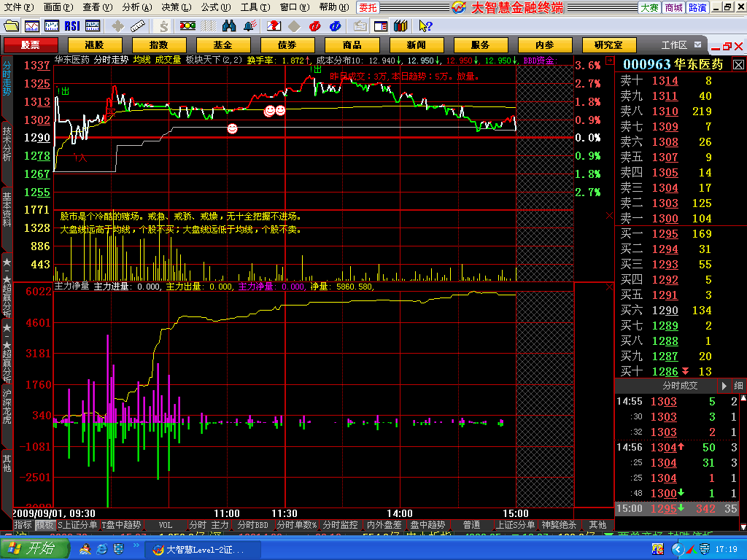Switch to the 债券 tab

click(x=287, y=45)
